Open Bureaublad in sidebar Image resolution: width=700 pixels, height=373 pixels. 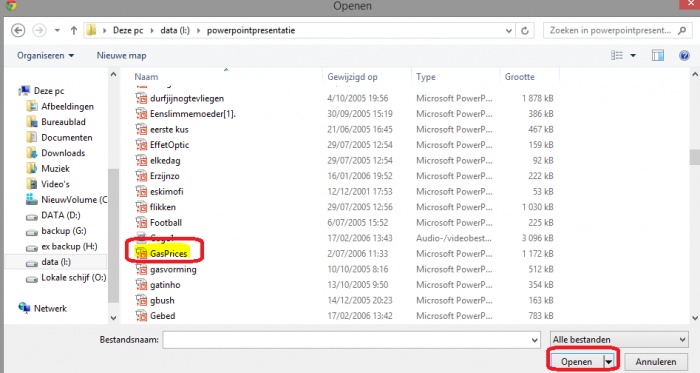click(x=63, y=122)
